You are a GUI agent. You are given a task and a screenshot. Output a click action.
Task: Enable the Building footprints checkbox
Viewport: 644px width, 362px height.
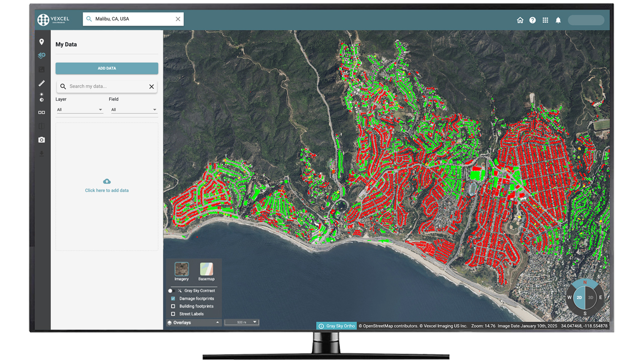[x=173, y=306]
